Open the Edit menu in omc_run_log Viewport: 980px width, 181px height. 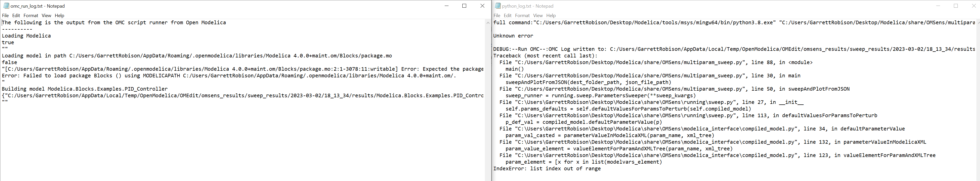[x=16, y=15]
